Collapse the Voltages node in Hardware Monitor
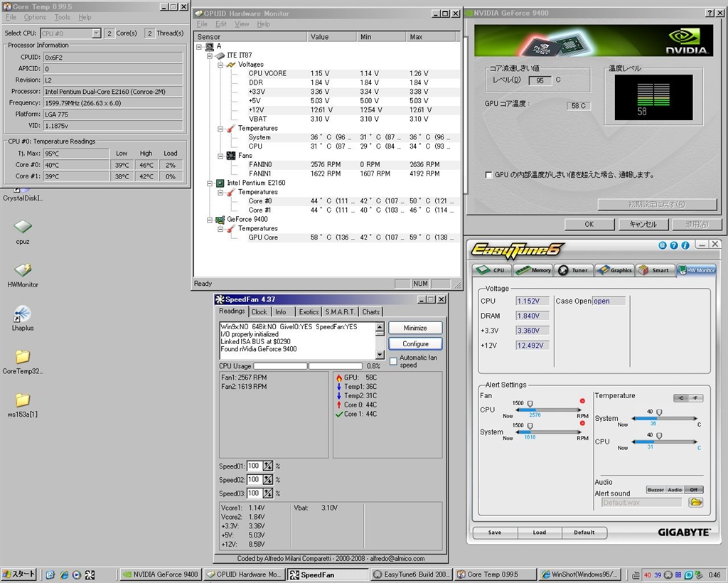Screen dimensions: 728x583 click(220, 65)
